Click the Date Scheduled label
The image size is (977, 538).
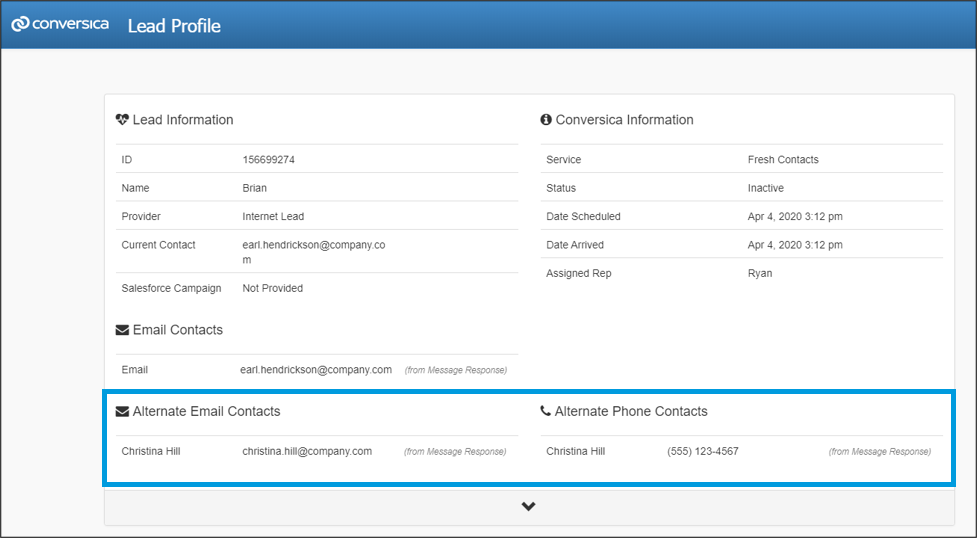[x=583, y=216]
